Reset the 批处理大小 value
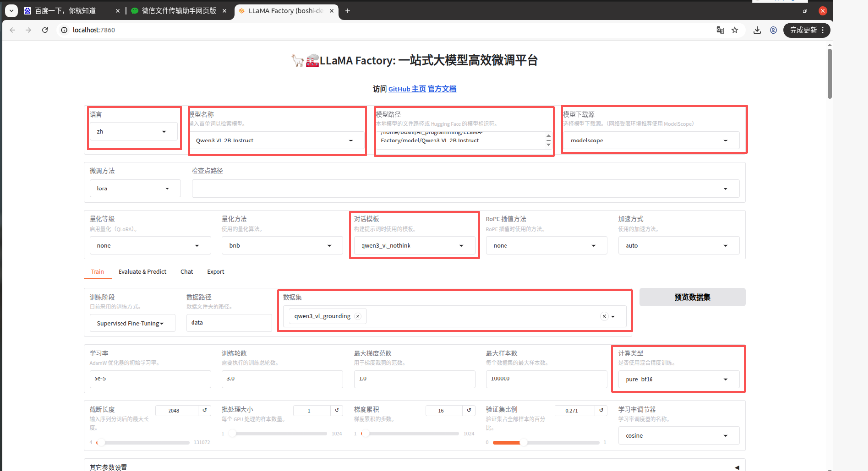The height and width of the screenshot is (471, 868). (x=337, y=410)
